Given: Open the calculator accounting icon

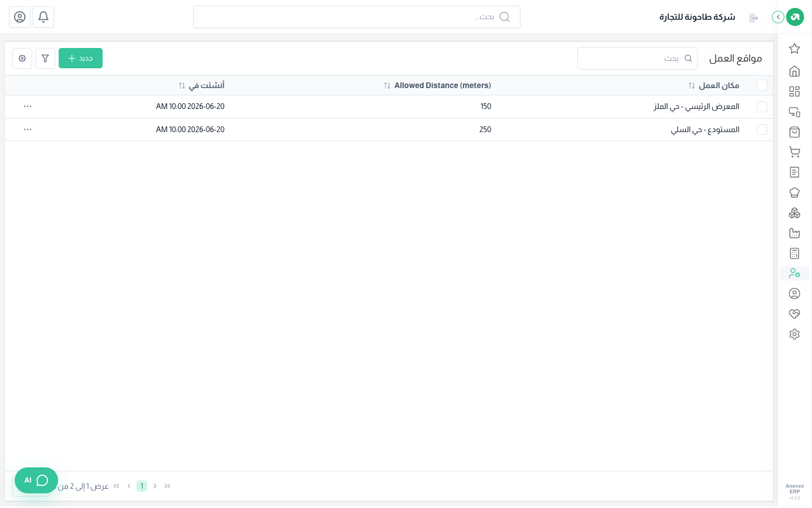Looking at the screenshot, I should [x=795, y=253].
